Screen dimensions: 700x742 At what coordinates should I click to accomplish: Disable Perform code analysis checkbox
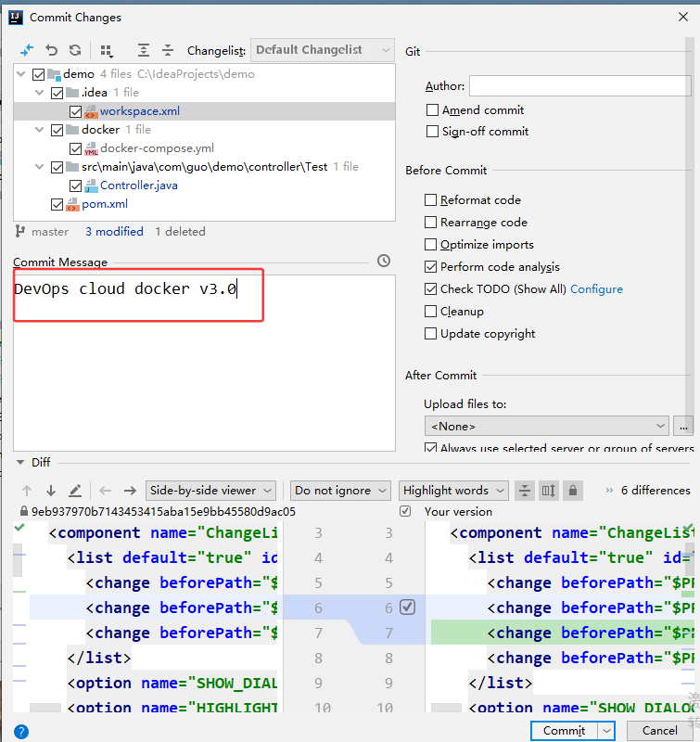(430, 266)
